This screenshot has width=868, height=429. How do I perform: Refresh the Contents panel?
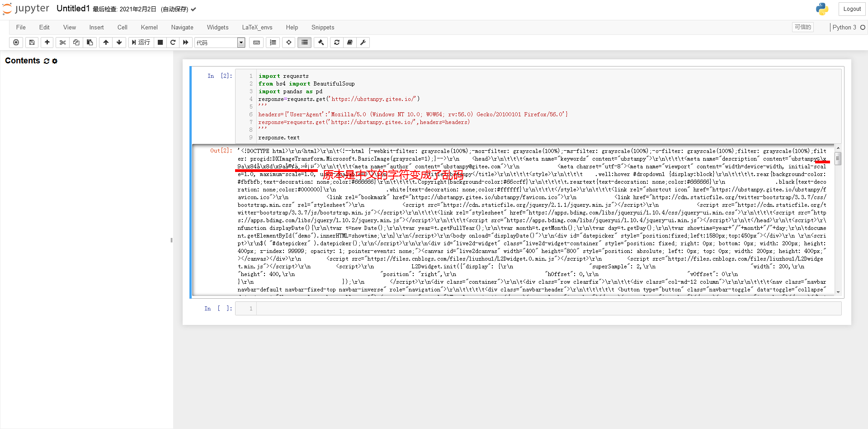(x=47, y=61)
